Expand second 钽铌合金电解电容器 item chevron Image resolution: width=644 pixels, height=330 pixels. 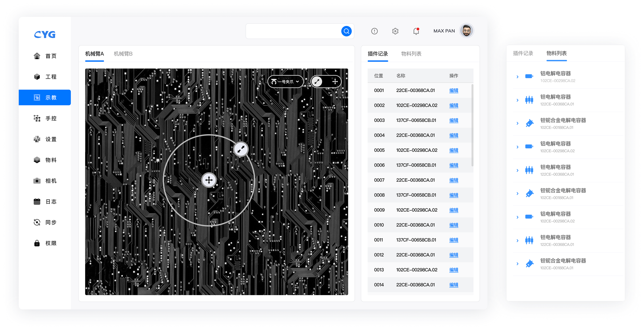(x=517, y=194)
